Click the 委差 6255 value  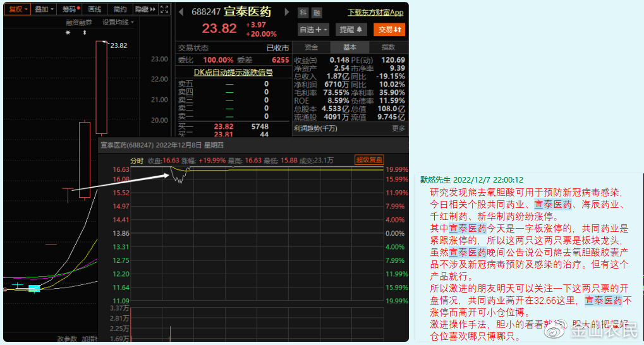point(281,60)
